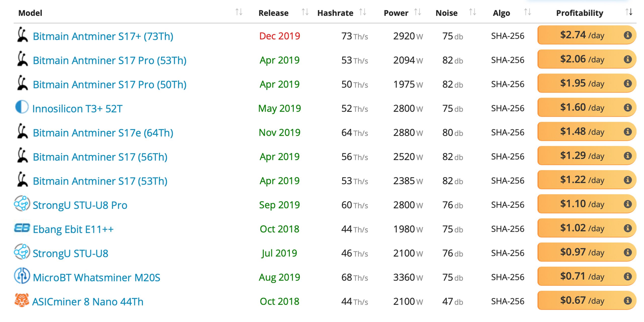Click the $1.02 /day profitability button
The height and width of the screenshot is (322, 644).
pyautogui.click(x=587, y=228)
